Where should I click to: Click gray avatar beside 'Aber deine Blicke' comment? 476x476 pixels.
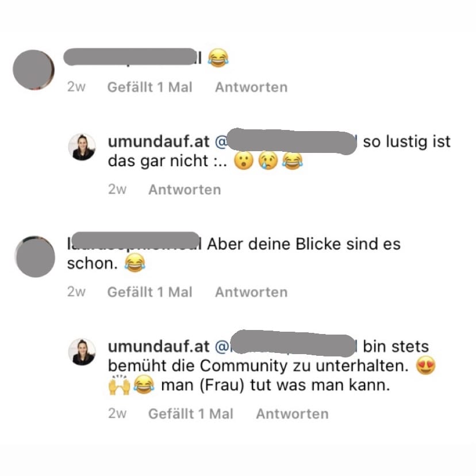pyautogui.click(x=35, y=256)
